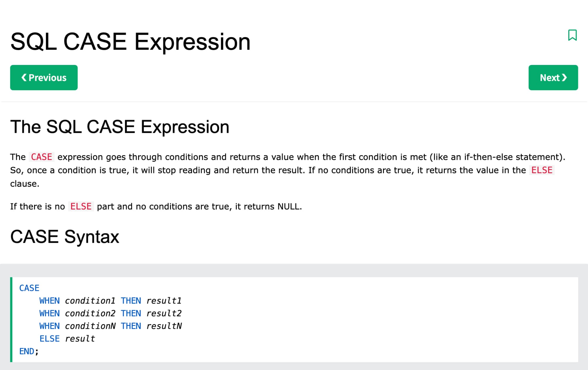Image resolution: width=588 pixels, height=370 pixels.
Task: Click result1 in the syntax example
Action: tap(164, 301)
